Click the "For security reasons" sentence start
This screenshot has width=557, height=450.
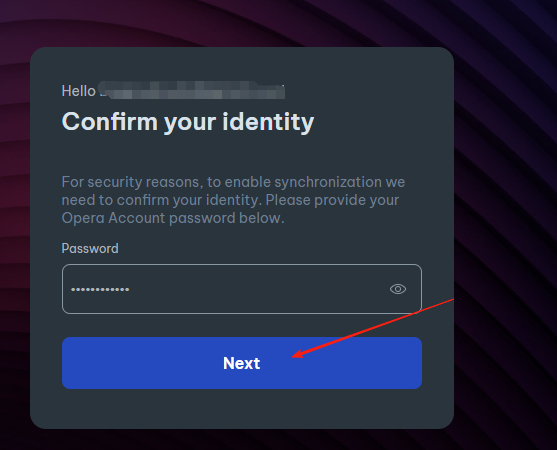pyautogui.click(x=132, y=182)
